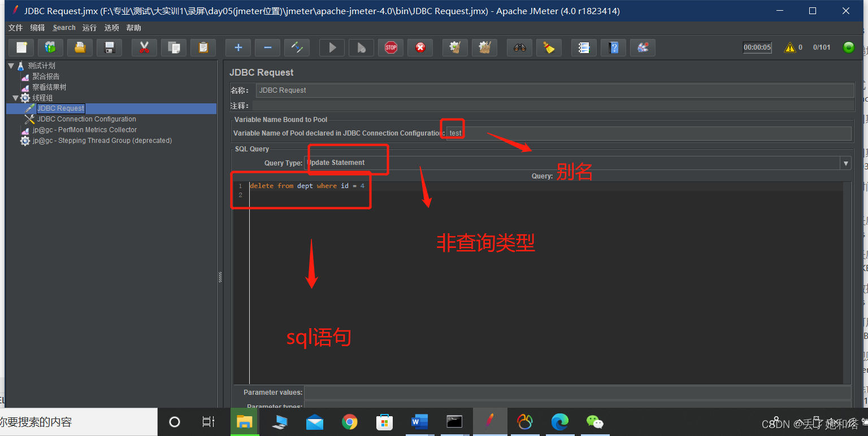Select 察看结果树 in the tree
The width and height of the screenshot is (868, 436).
(x=49, y=87)
